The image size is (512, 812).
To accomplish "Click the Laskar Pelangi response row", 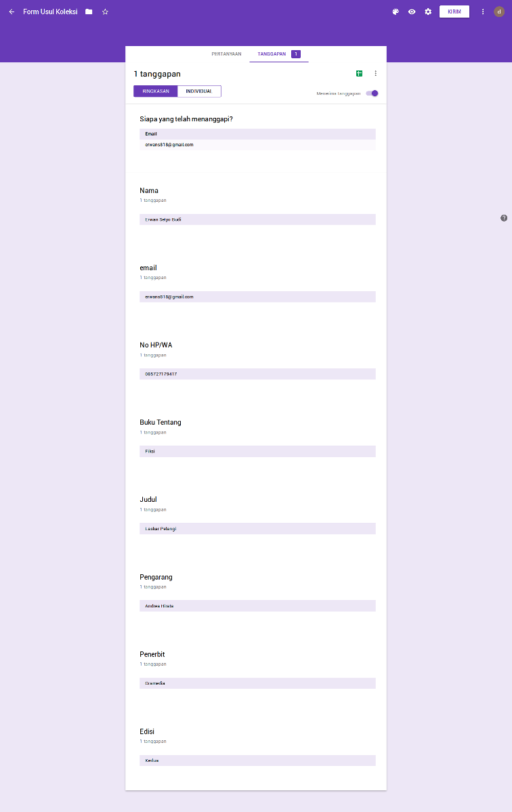I will 257,529.
